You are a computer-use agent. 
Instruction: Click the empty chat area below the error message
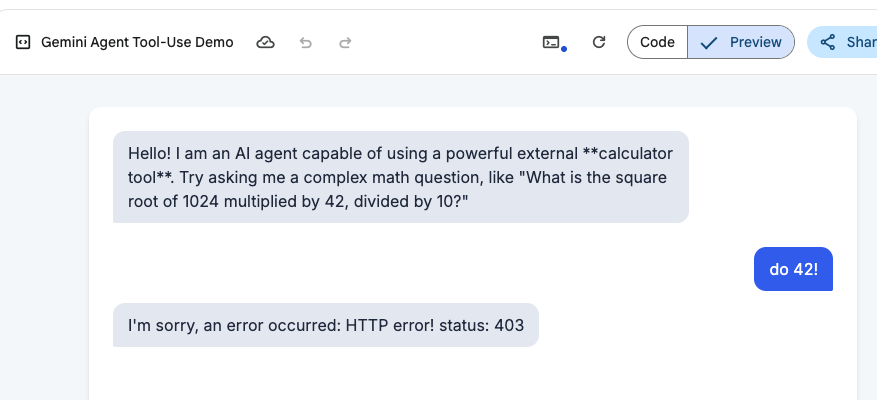click(x=470, y=375)
